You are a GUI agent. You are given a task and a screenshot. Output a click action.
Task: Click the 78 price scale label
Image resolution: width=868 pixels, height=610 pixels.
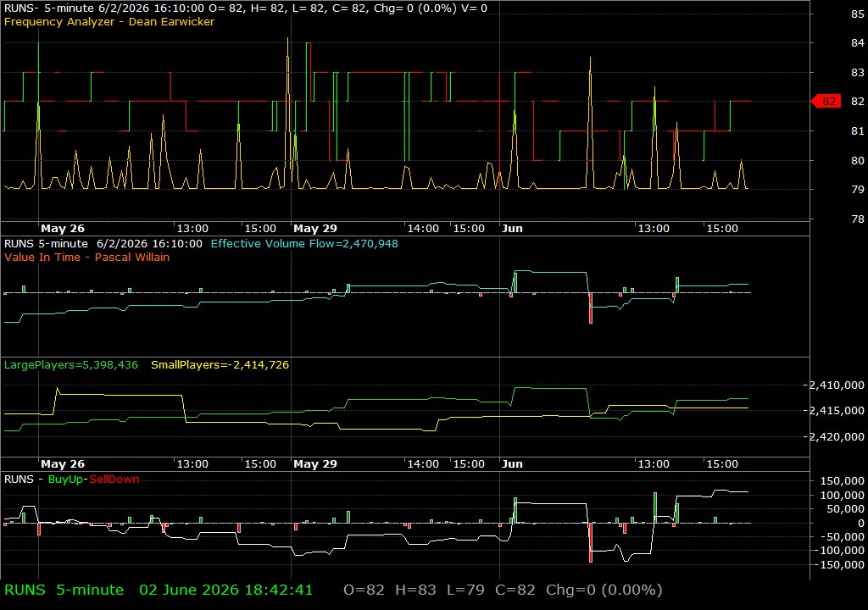pos(858,219)
